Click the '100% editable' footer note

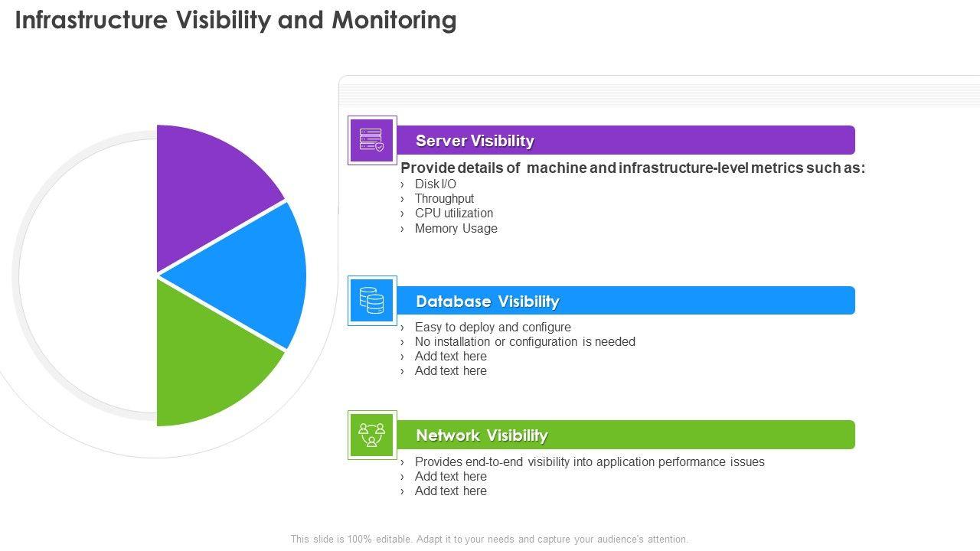pyautogui.click(x=489, y=540)
